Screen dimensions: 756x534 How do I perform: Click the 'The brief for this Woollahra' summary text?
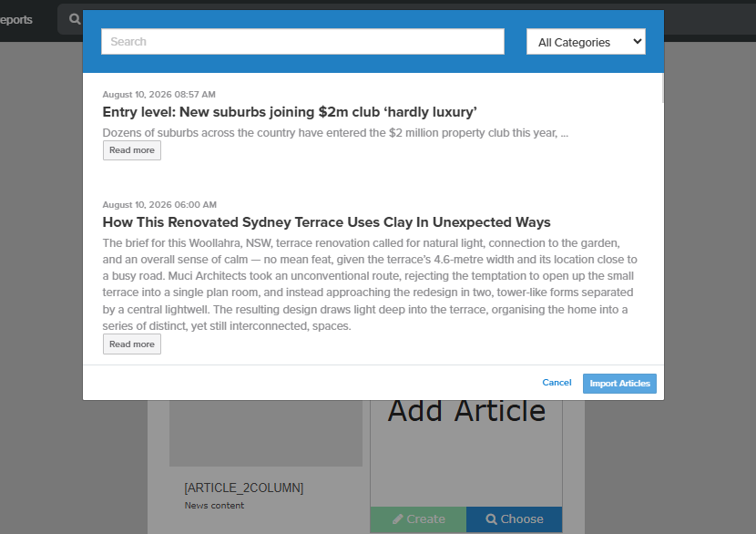tap(370, 284)
